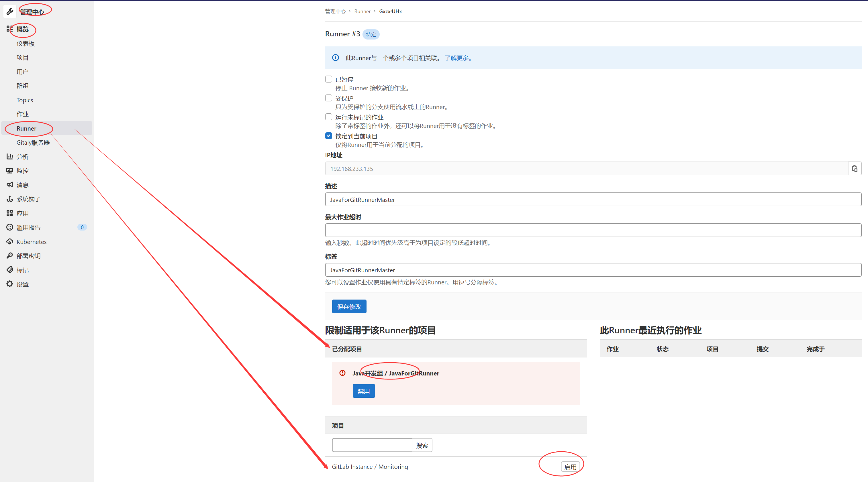Click warning icon beside JavaForGitRunner project
868x482 pixels.
tap(342, 373)
